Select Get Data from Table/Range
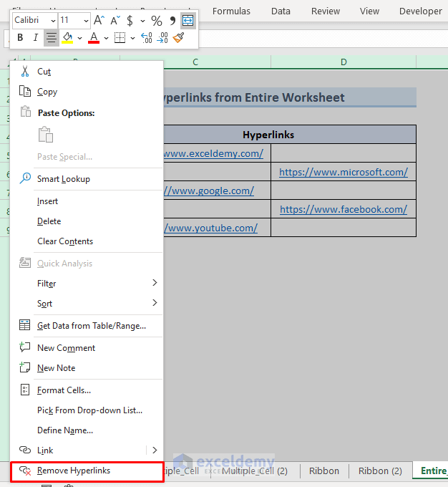This screenshot has width=448, height=487. click(87, 326)
